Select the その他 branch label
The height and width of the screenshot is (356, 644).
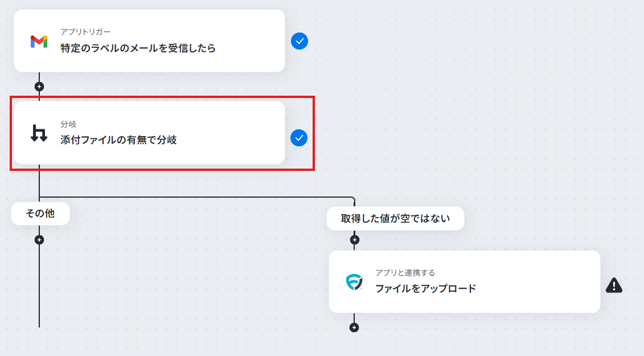tap(40, 214)
